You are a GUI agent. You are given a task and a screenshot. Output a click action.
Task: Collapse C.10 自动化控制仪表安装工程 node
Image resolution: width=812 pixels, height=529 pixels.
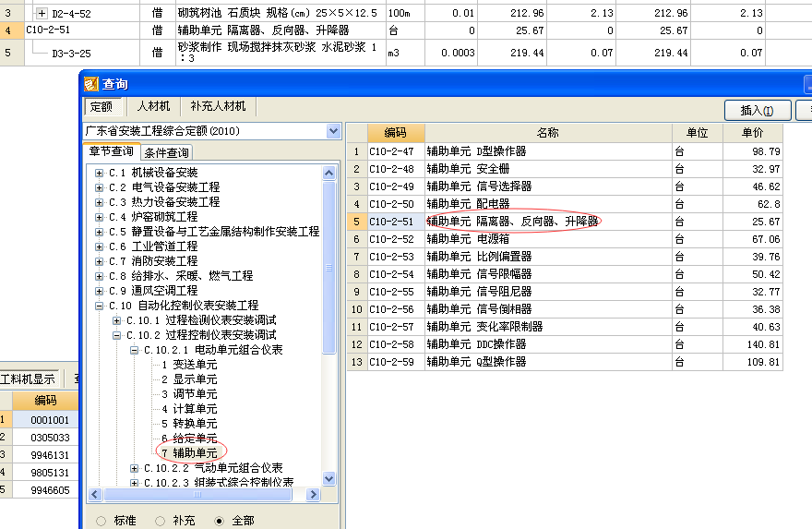[x=99, y=307]
